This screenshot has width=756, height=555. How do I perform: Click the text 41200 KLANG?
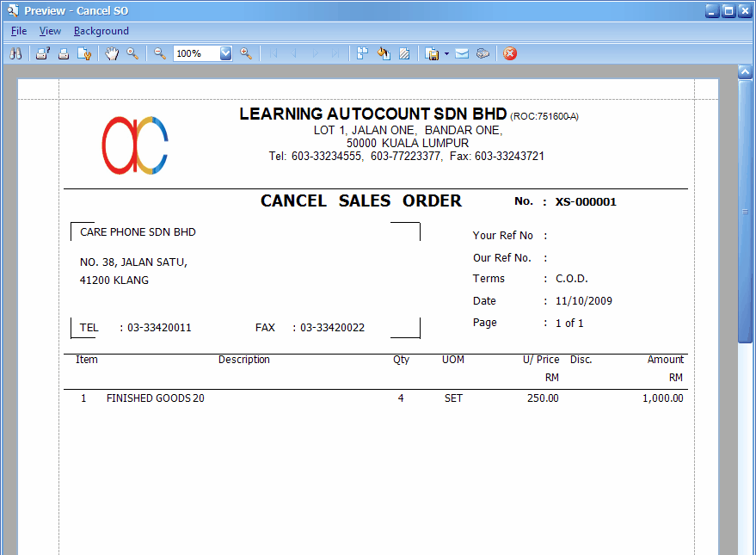[114, 281]
